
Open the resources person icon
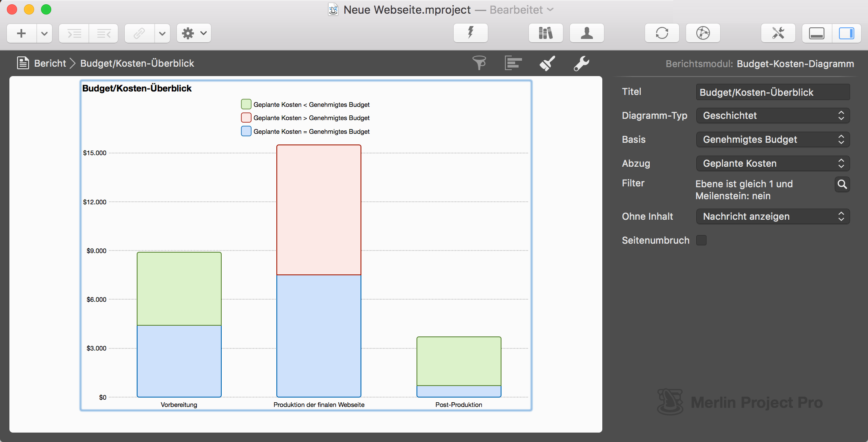586,33
